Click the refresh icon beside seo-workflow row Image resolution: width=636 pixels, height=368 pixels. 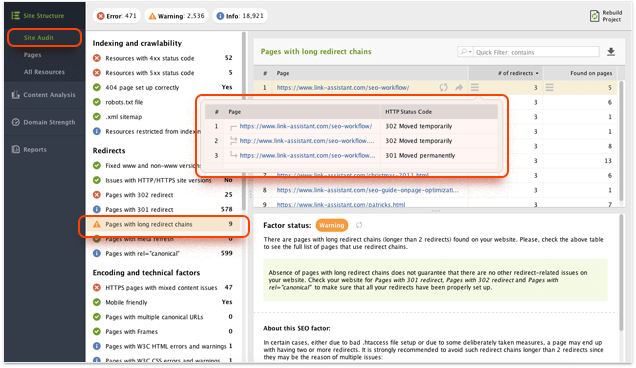443,87
